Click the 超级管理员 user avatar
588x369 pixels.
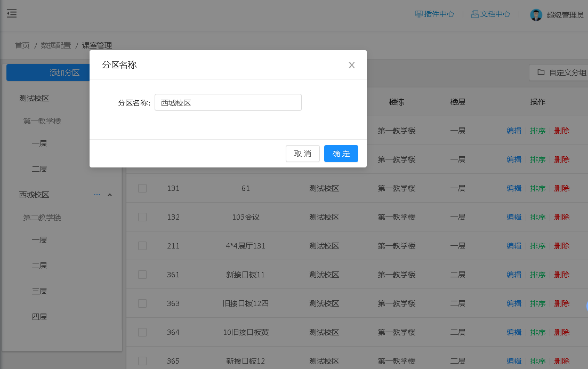(x=536, y=14)
